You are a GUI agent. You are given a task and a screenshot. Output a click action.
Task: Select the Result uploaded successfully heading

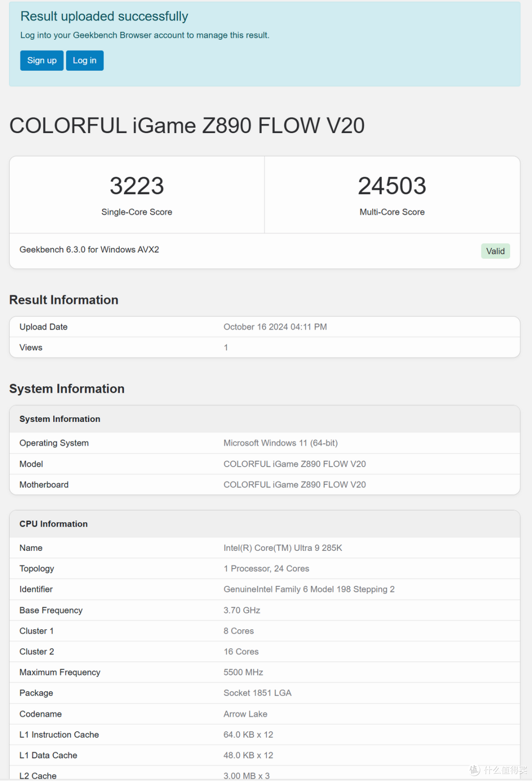pos(104,16)
